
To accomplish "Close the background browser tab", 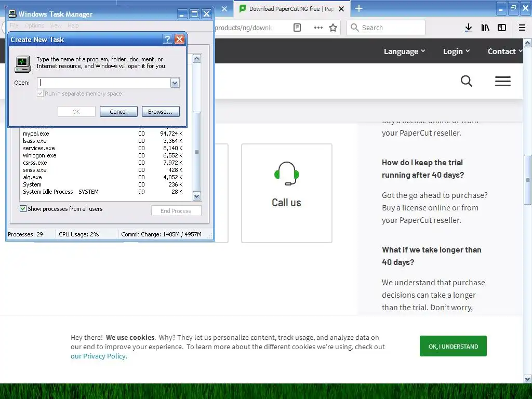I will 224,9.
